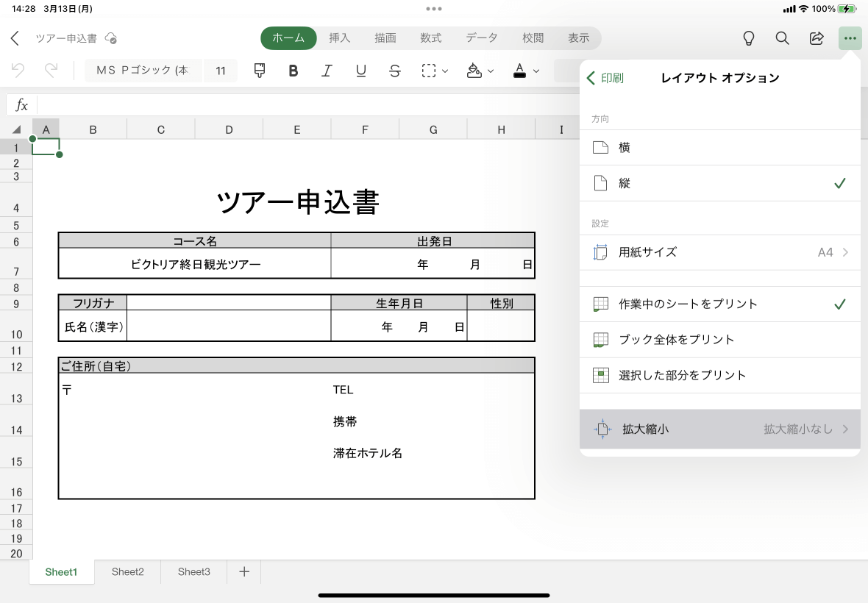This screenshot has height=603, width=868.
Task: Select column F header
Action: 365,129
